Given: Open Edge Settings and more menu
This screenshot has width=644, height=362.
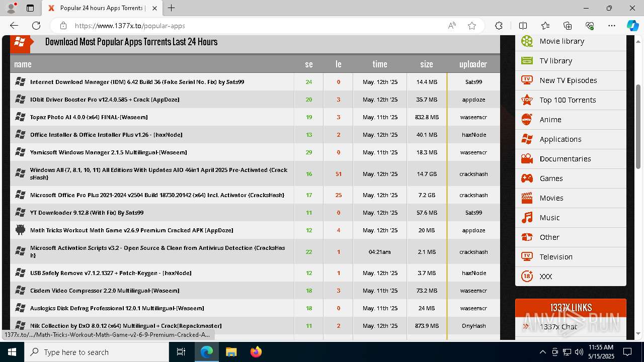Looking at the screenshot, I should (x=612, y=26).
